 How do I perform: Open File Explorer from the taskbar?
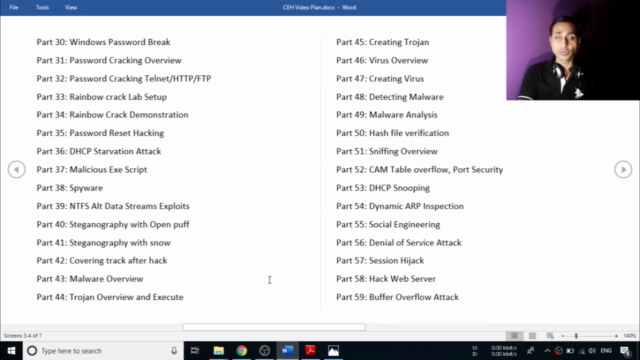[218, 351]
